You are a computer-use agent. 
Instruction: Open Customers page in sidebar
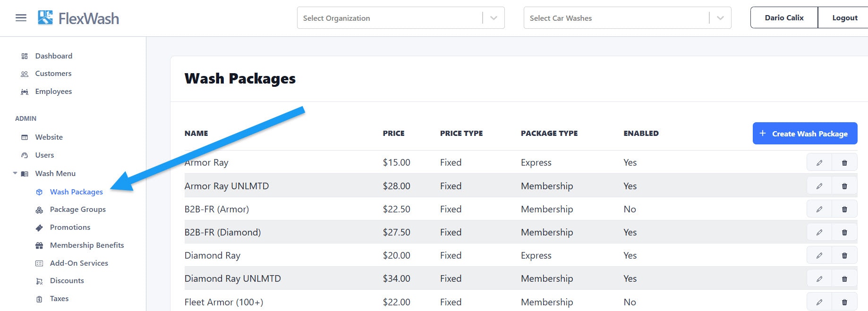coord(53,74)
